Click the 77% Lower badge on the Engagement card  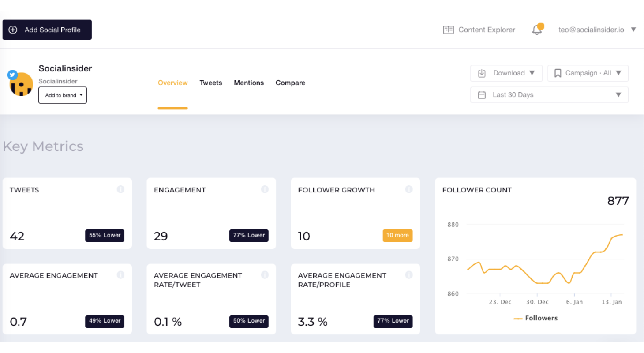pyautogui.click(x=249, y=236)
